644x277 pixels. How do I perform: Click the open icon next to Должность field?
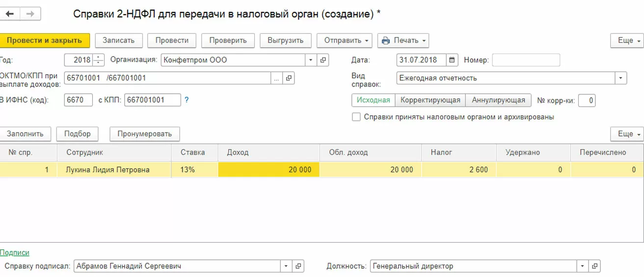click(594, 266)
